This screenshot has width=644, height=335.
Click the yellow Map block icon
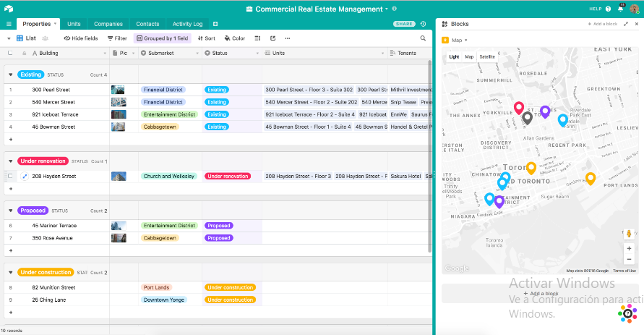(445, 41)
